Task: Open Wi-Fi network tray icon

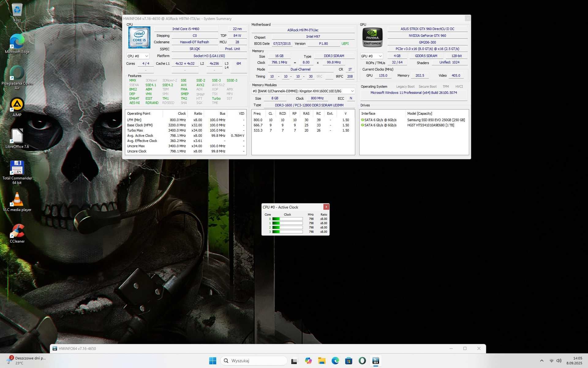Action: tap(551, 361)
